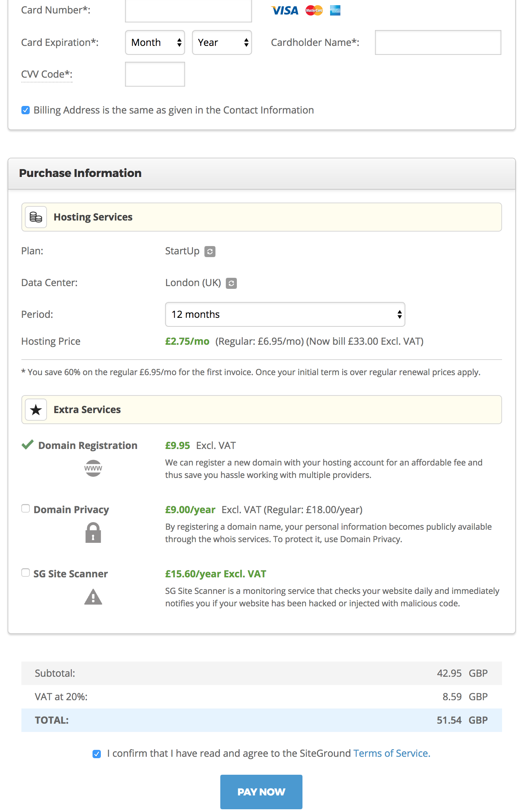Click the change icon next to StartUp plan
This screenshot has height=812, width=520.
click(x=210, y=252)
